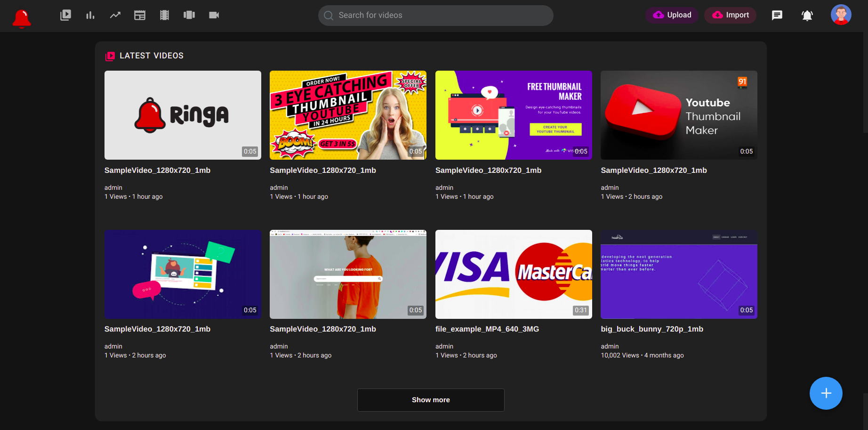Open the user avatar profile menu
Screen dimensions: 868x430
pyautogui.click(x=841, y=15)
